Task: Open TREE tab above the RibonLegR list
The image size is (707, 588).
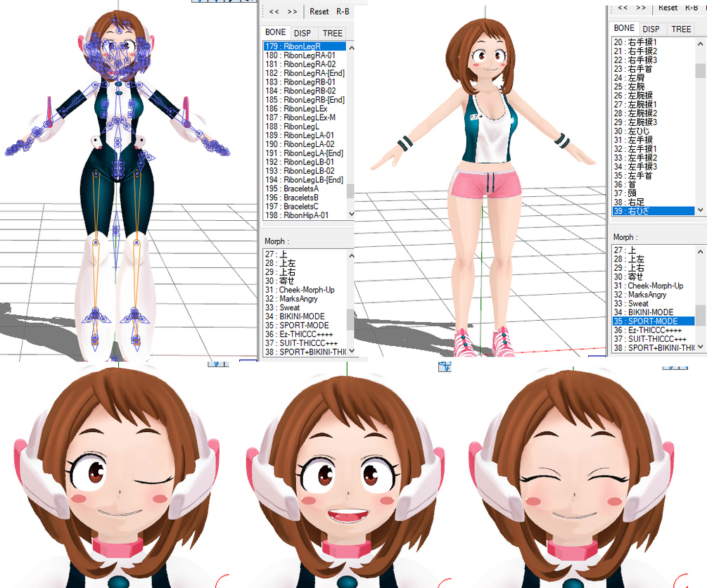Action: (333, 33)
